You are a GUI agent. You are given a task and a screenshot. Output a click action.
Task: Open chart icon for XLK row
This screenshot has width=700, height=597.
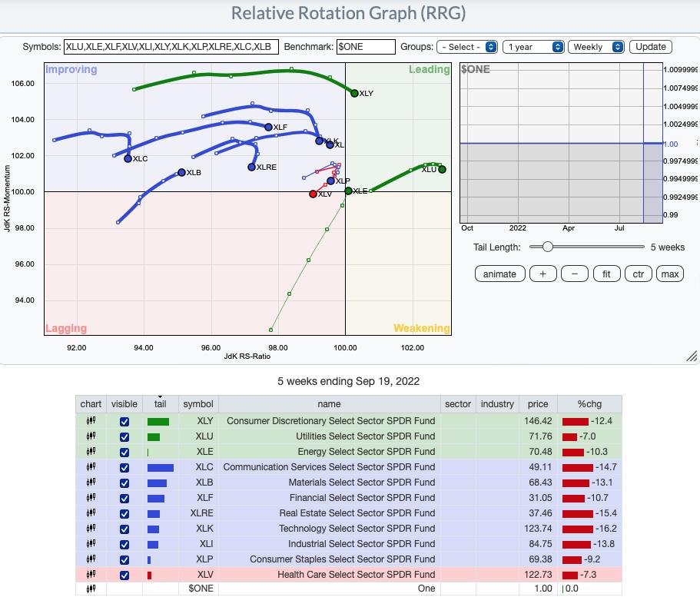point(91,529)
